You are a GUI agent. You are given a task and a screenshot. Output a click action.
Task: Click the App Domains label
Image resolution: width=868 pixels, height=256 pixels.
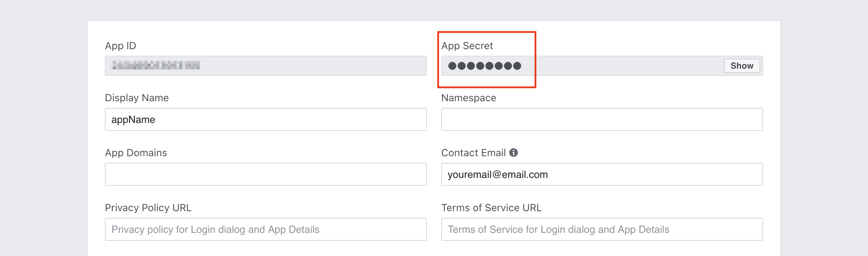[136, 153]
